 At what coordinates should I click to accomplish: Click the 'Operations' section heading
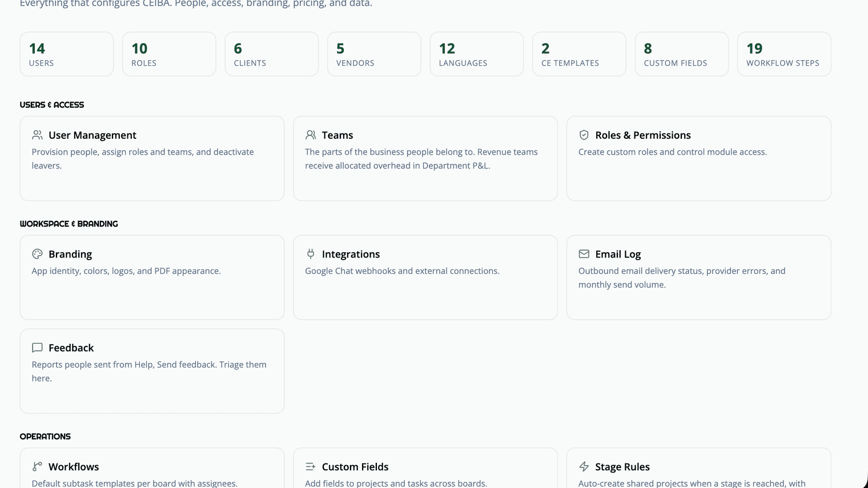(45, 437)
